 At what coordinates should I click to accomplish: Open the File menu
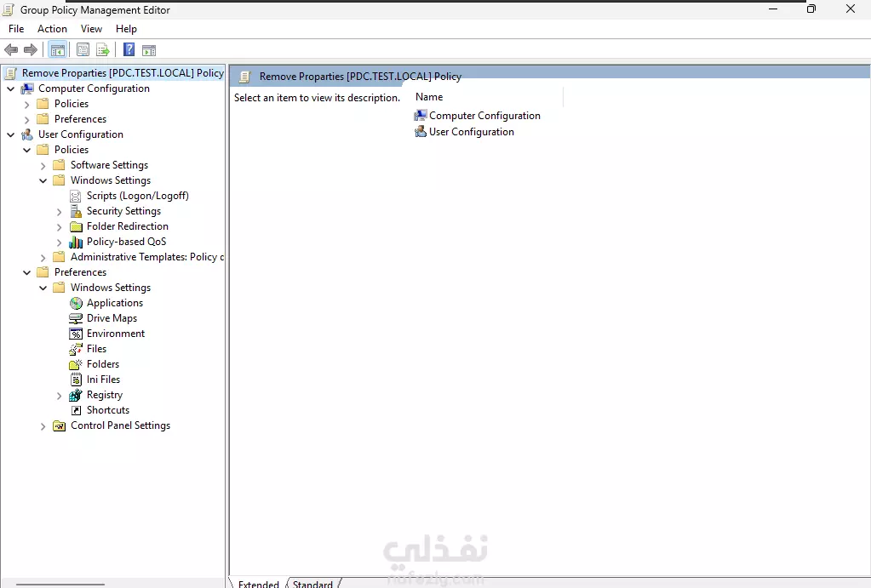(16, 29)
